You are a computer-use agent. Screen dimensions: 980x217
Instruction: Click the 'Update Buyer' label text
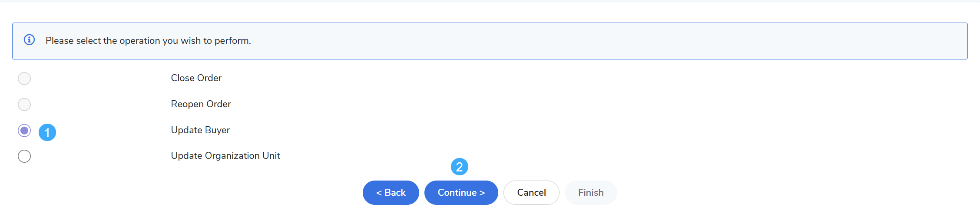click(200, 130)
